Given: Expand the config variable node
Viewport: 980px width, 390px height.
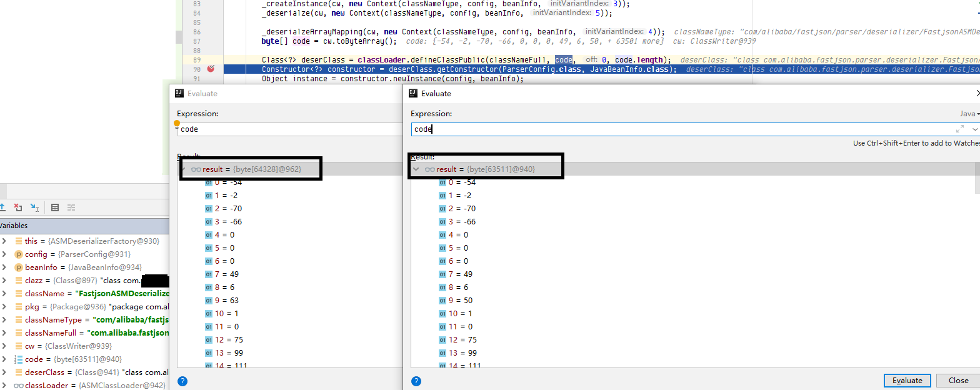Looking at the screenshot, I should 4,254.
